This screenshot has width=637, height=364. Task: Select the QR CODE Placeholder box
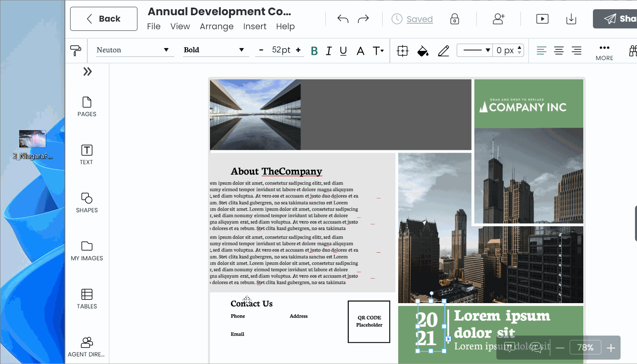369,322
